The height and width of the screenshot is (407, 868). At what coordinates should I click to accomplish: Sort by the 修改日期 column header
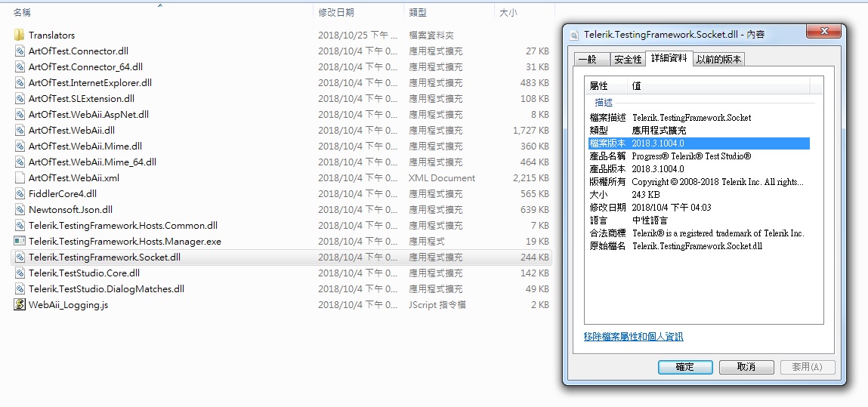(336, 13)
